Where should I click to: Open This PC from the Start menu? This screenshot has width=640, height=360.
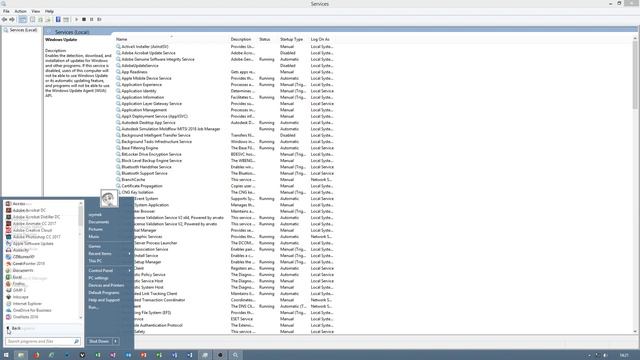(x=95, y=261)
